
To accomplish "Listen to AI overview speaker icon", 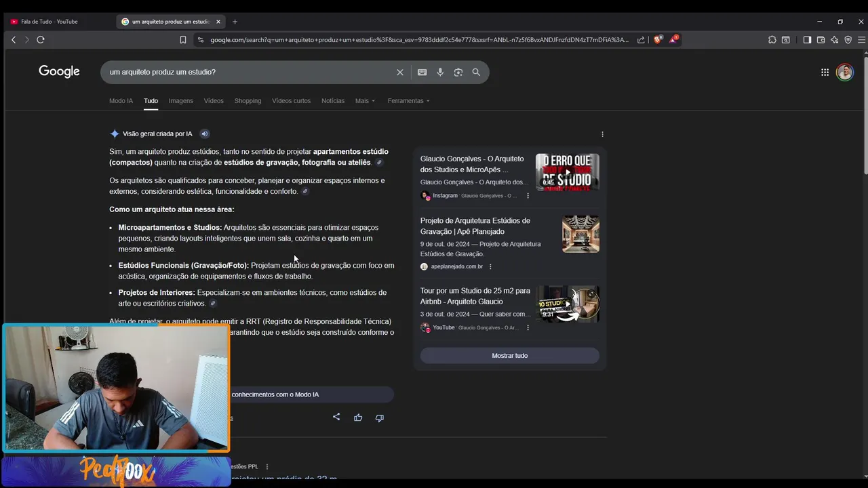I will click(205, 134).
